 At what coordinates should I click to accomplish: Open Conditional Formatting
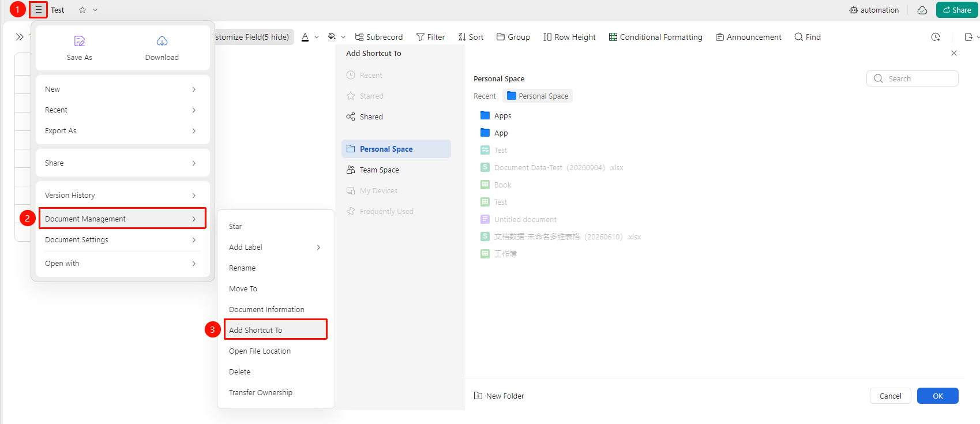pyautogui.click(x=656, y=37)
